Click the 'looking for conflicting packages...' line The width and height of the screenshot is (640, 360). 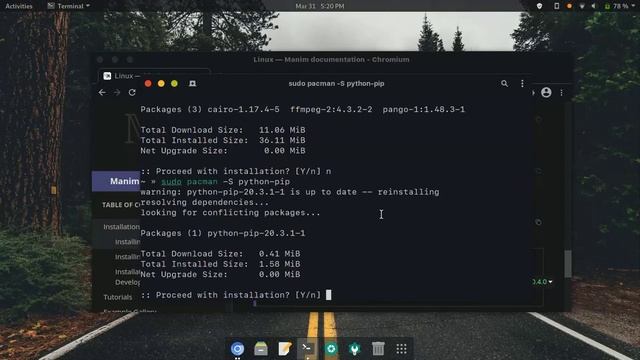(231, 213)
